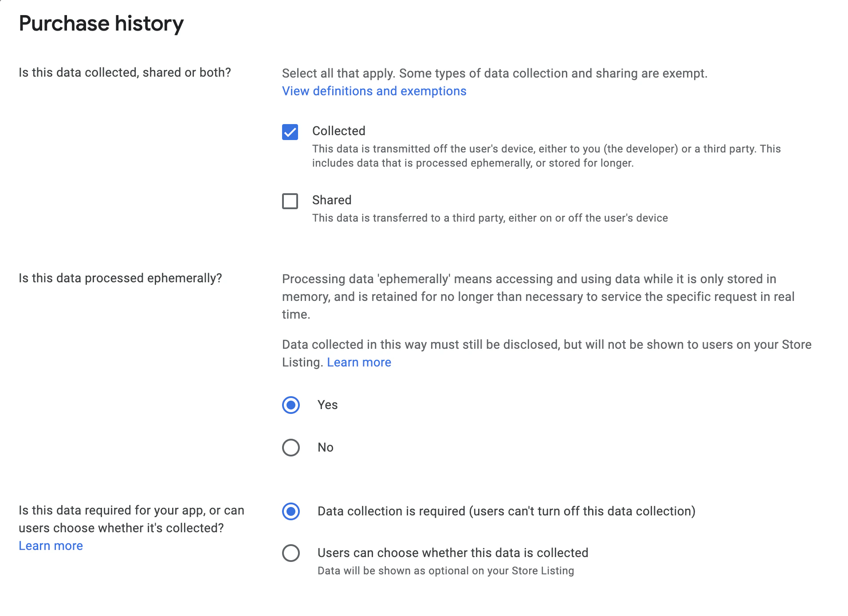Viewport: 848px width, 616px height.
Task: Click the 'Purchase history' heading
Action: coord(101,23)
